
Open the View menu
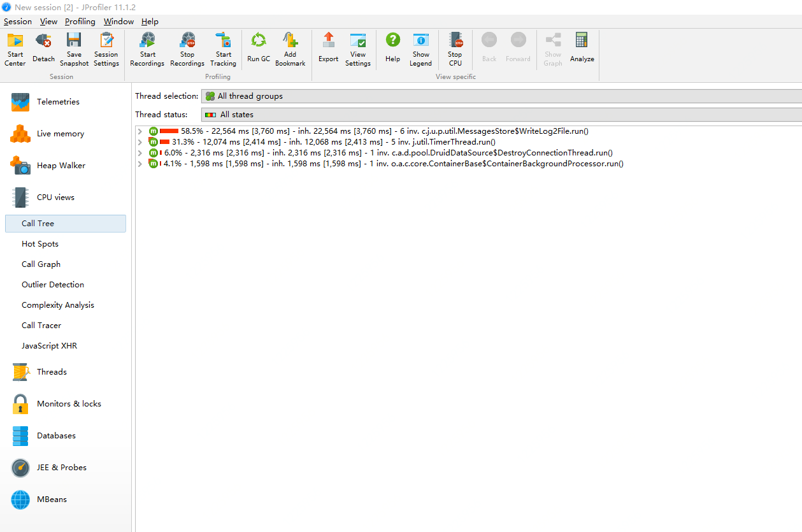tap(48, 21)
